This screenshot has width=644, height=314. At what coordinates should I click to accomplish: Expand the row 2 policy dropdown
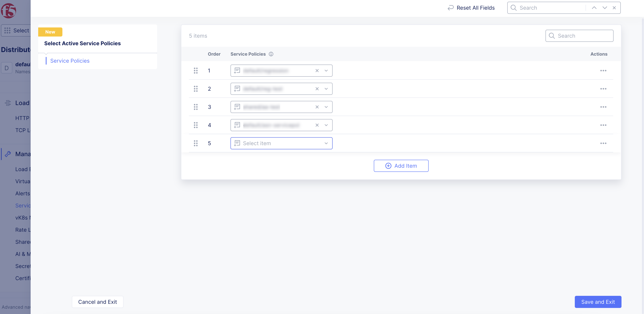point(326,89)
